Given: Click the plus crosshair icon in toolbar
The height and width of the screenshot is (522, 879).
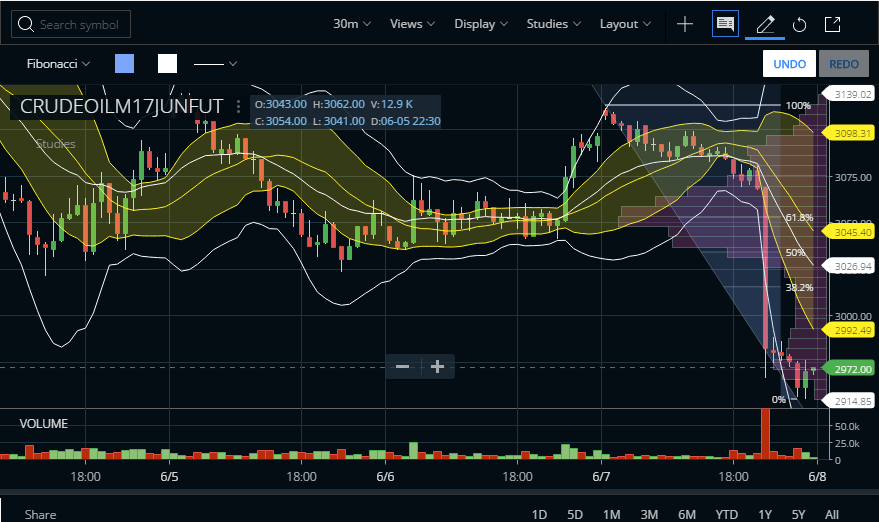Looking at the screenshot, I should (x=685, y=24).
